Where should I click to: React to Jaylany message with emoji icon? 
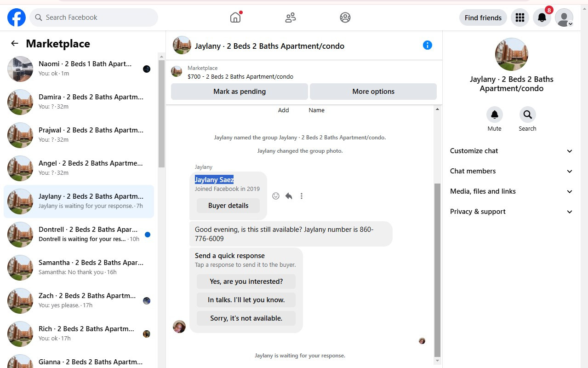pyautogui.click(x=276, y=196)
